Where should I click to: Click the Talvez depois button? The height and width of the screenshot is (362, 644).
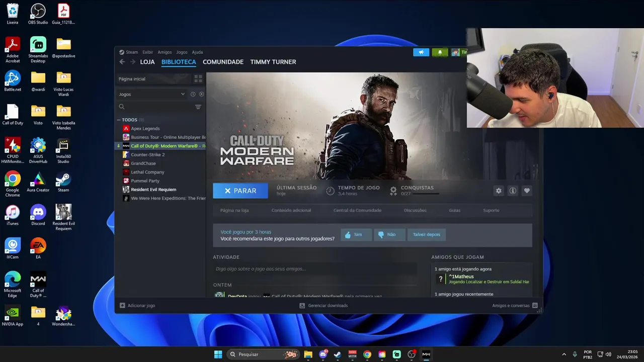coord(427,234)
